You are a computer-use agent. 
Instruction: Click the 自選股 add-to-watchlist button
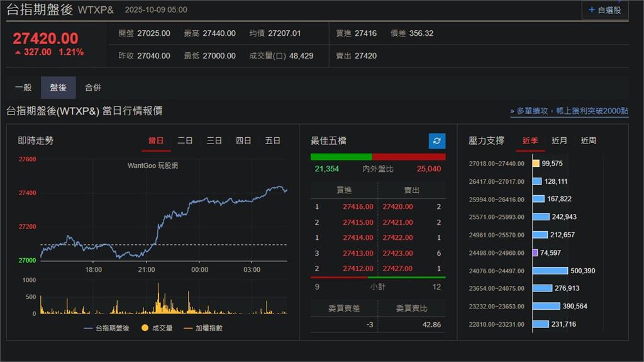click(604, 10)
